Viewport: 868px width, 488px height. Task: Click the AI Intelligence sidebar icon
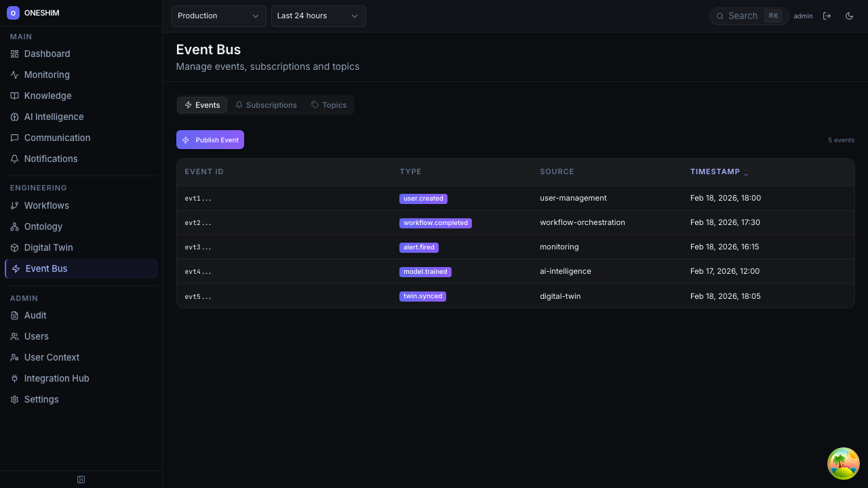(14, 117)
